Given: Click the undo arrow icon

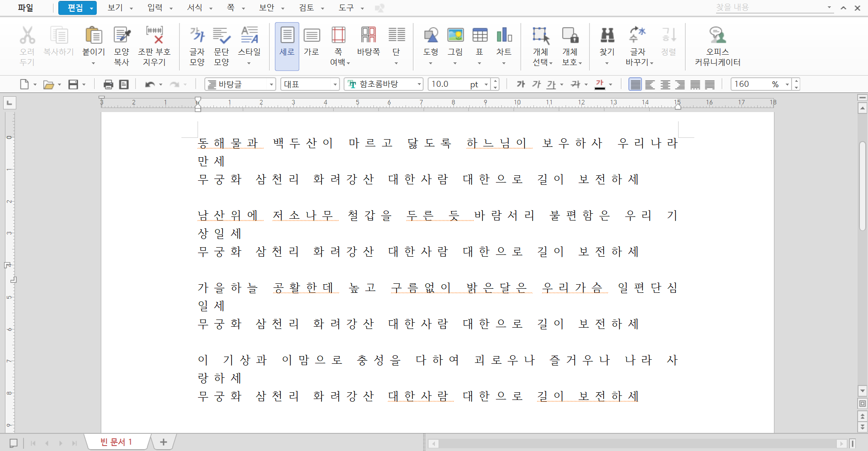Looking at the screenshot, I should click(x=150, y=84).
